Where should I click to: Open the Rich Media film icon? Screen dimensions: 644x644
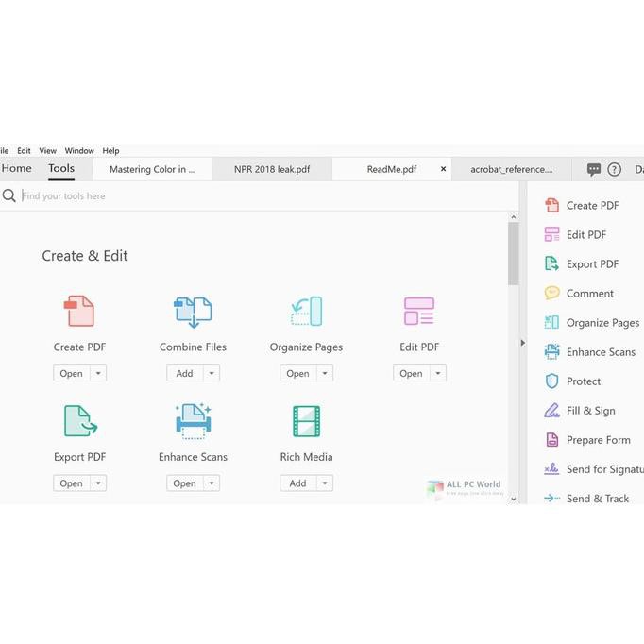306,421
